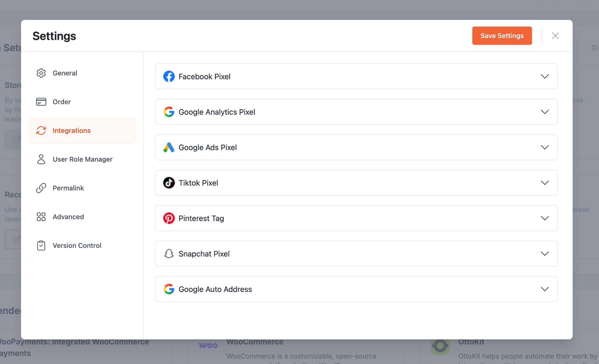Click the TikTok logo icon
599x364 pixels.
[x=169, y=183]
